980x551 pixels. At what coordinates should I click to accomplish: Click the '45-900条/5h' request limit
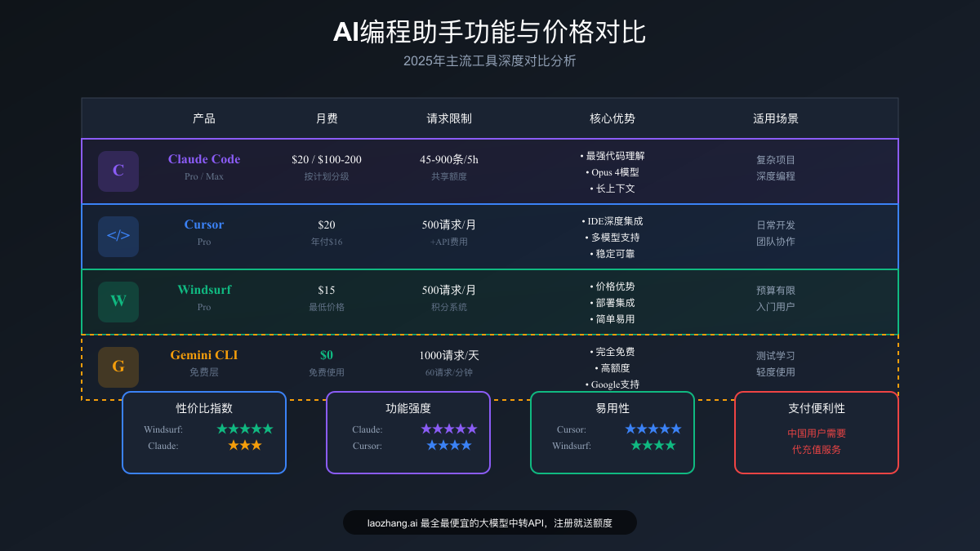[x=449, y=160]
